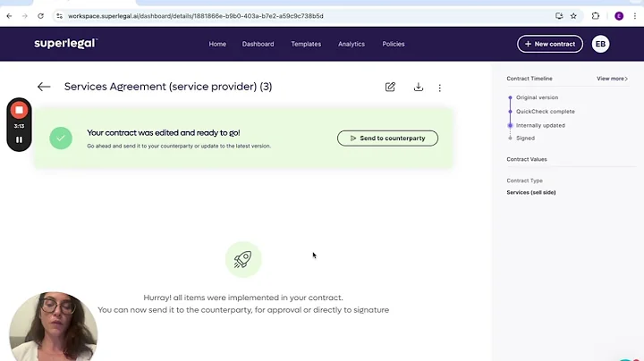
Task: Expand View more in Contract Timeline
Action: pos(612,79)
